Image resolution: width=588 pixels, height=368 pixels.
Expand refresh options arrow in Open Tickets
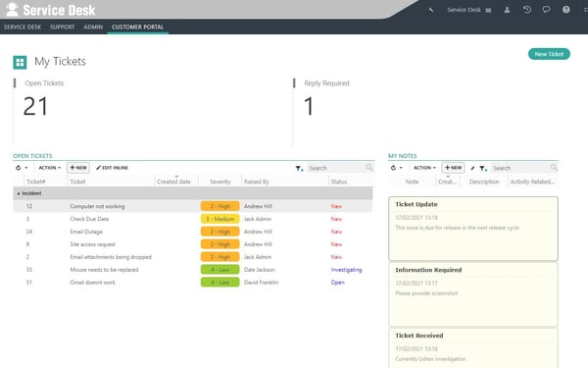[26, 168]
